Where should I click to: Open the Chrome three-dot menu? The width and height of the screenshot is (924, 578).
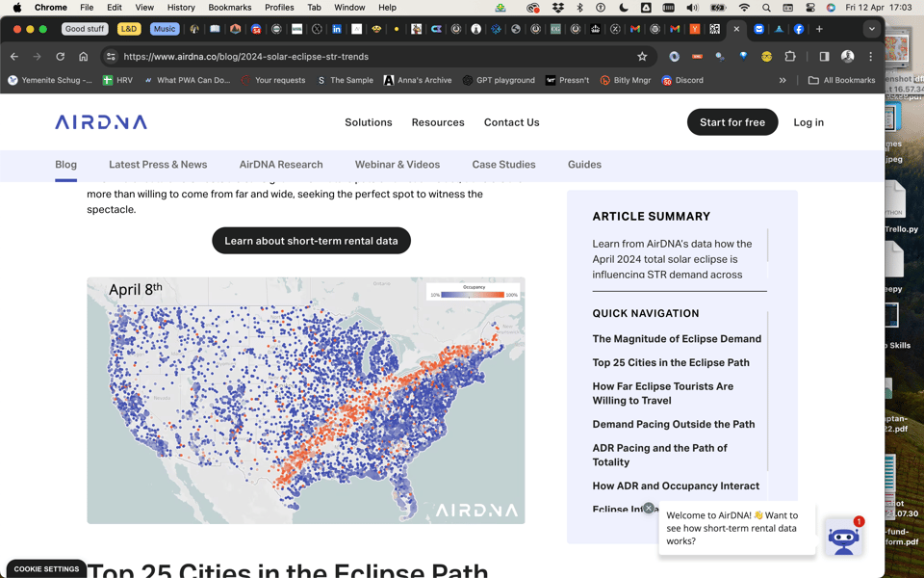point(871,57)
